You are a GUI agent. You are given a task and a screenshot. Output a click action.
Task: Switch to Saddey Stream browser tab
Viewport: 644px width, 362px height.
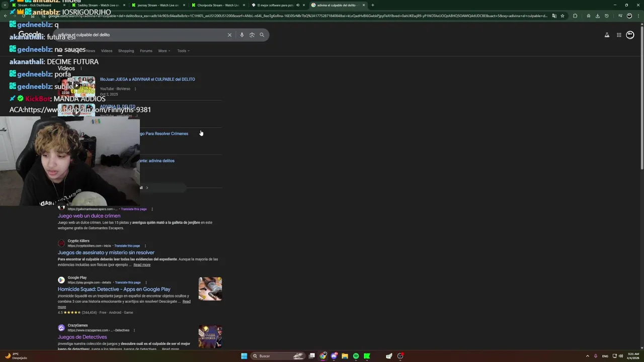98,5
